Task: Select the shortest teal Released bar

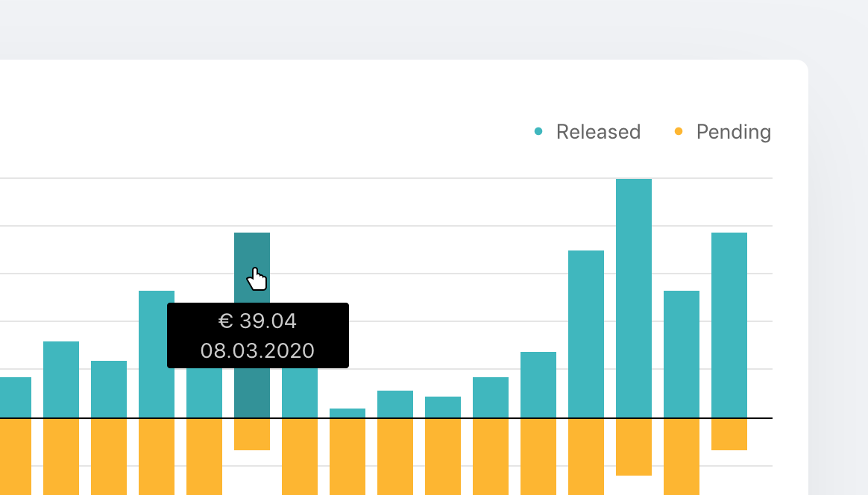Action: coord(347,413)
